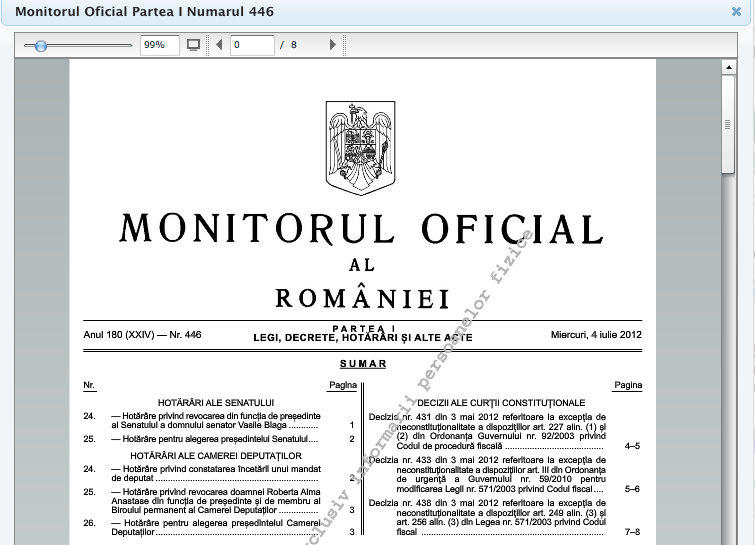Adjust the zoom slider handle
Image resolution: width=755 pixels, height=545 pixels.
pos(41,46)
